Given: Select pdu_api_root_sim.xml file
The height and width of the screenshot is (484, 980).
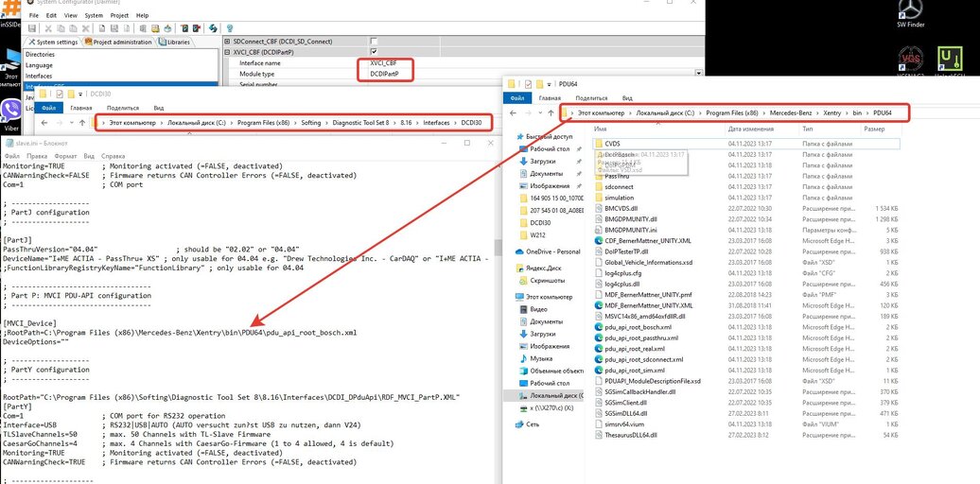Looking at the screenshot, I should point(635,371).
